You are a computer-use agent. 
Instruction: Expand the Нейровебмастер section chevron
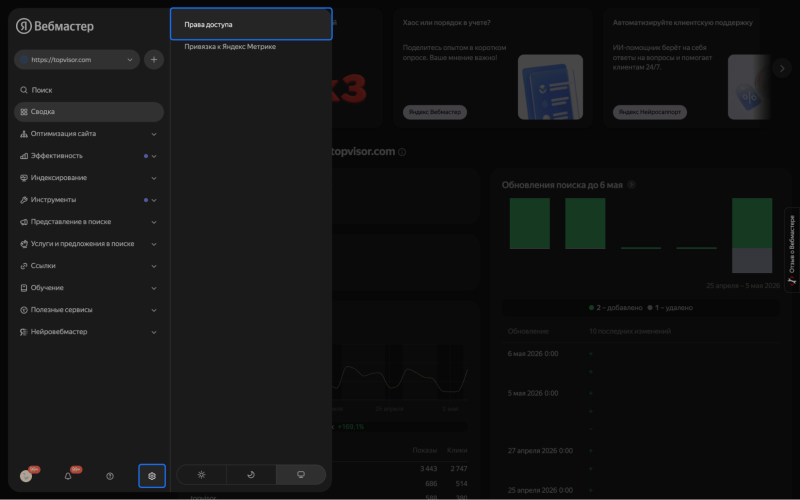point(154,332)
